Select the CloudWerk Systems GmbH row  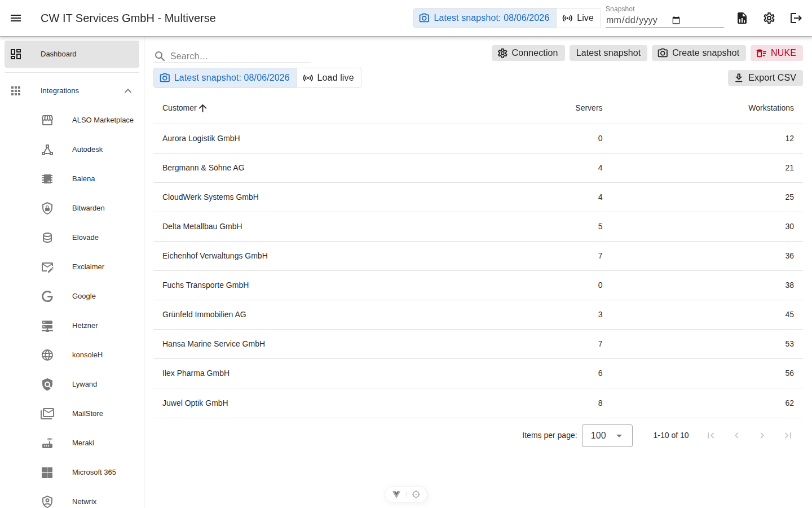click(x=478, y=197)
